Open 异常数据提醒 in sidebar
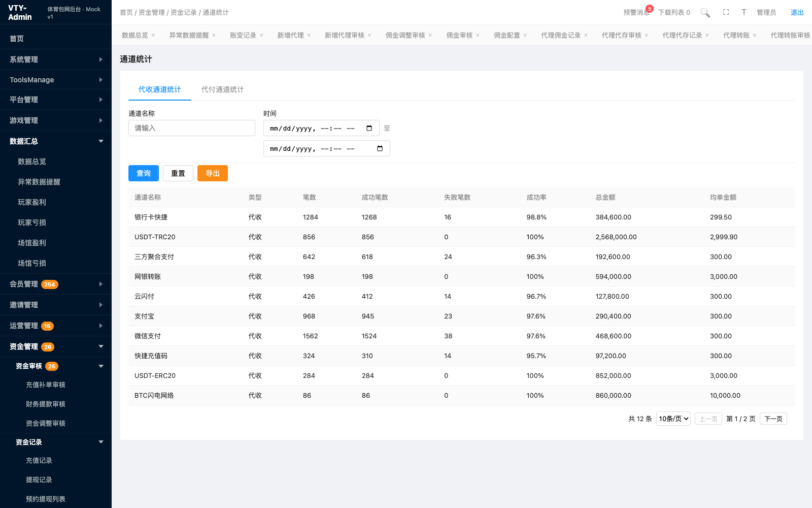This screenshot has height=508, width=812. pyautogui.click(x=56, y=182)
